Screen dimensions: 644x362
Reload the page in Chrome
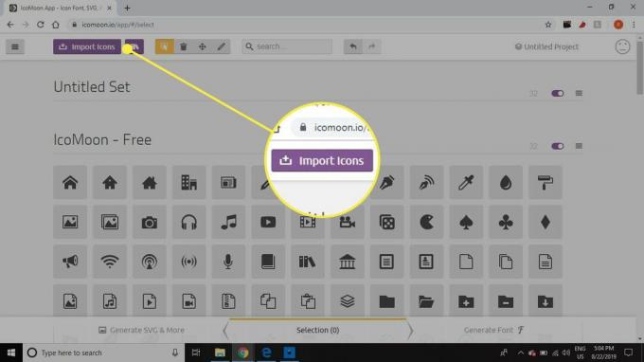click(40, 25)
